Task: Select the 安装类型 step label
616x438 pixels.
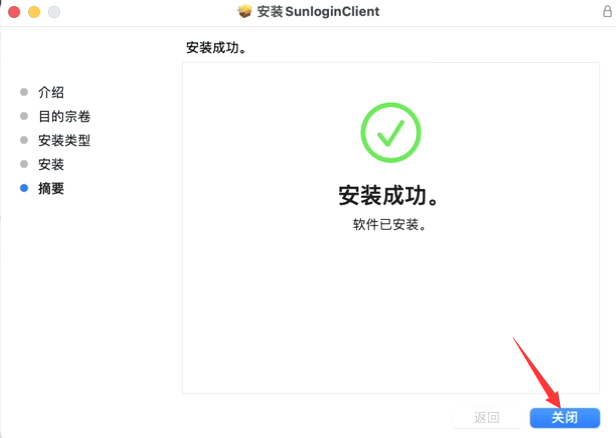Action: coord(64,140)
